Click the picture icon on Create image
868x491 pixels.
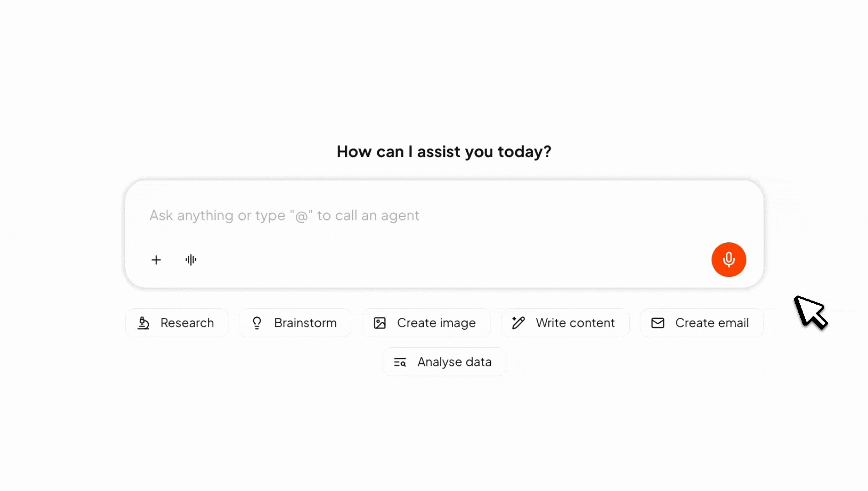click(380, 323)
